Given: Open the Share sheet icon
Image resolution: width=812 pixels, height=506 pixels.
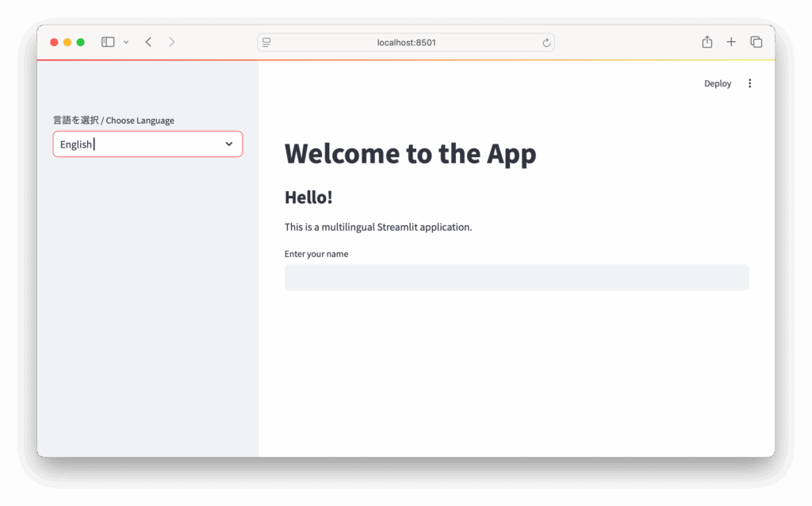Looking at the screenshot, I should point(707,42).
